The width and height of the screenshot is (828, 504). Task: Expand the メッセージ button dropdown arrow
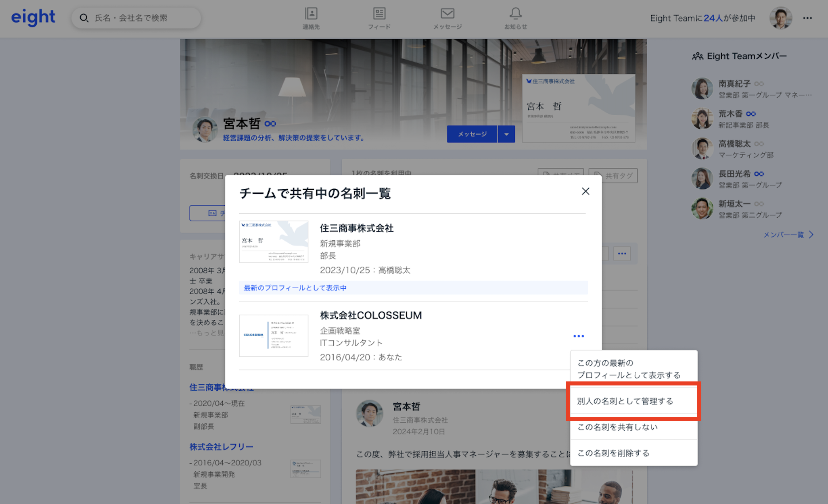[x=506, y=134]
